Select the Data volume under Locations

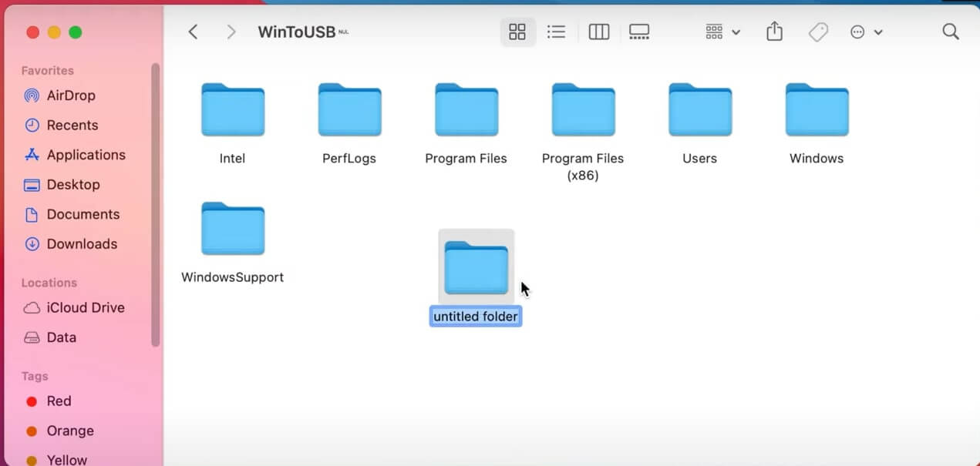(50, 337)
